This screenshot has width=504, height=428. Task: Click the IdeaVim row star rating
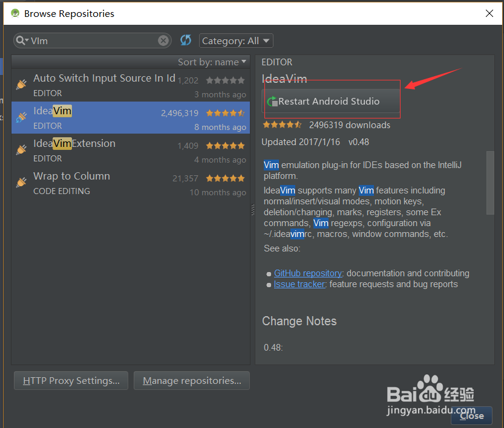(225, 113)
